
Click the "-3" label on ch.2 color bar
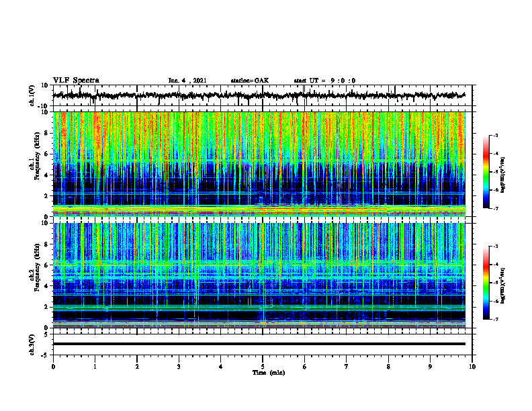496,246
